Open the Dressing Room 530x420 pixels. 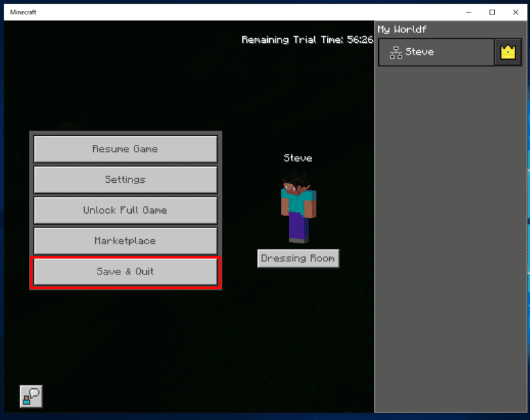tap(298, 259)
